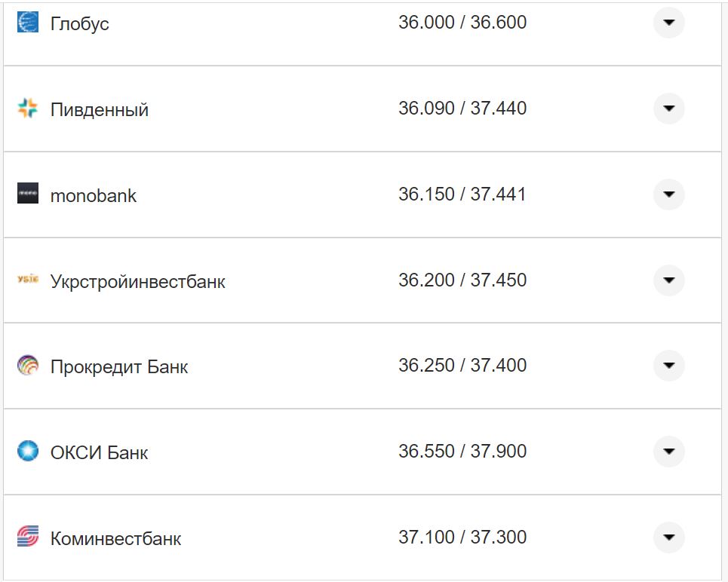Click Укрстройинвестбанк rate 36.200 / 37.450
Image resolution: width=728 pixels, height=582 pixels.
pyautogui.click(x=462, y=280)
